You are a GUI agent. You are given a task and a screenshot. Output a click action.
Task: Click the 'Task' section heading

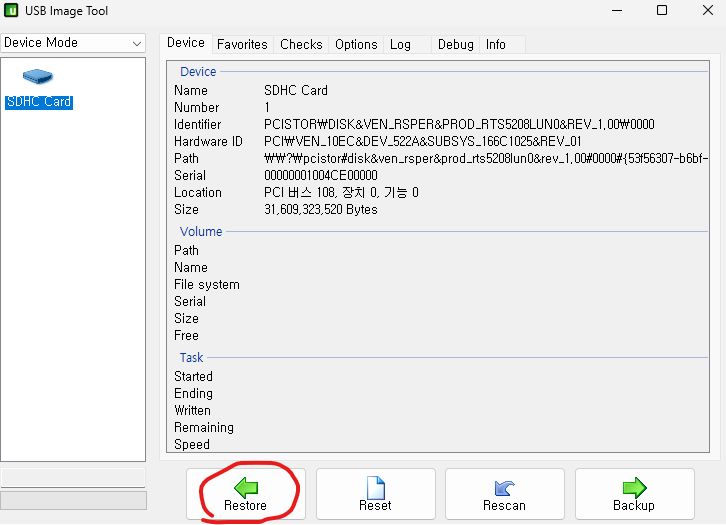(x=192, y=358)
